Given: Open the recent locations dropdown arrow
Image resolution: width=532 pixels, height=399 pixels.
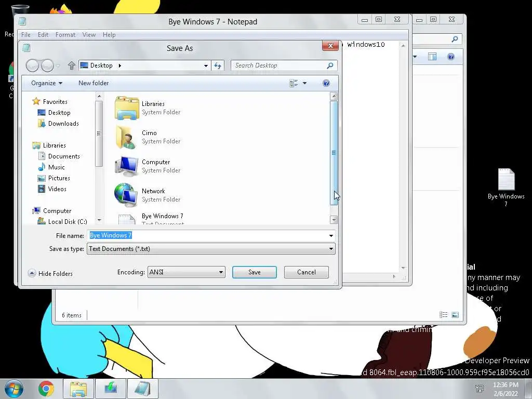Looking at the screenshot, I should coord(58,65).
